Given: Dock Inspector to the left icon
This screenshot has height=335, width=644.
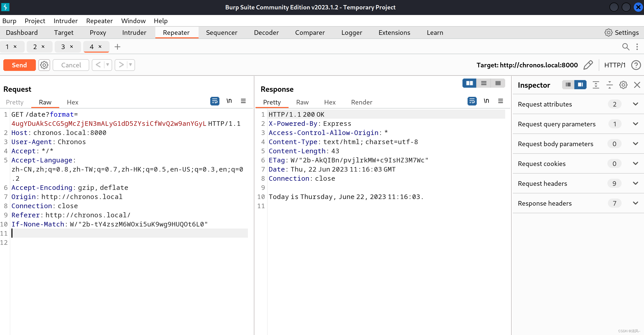Looking at the screenshot, I should [568, 85].
